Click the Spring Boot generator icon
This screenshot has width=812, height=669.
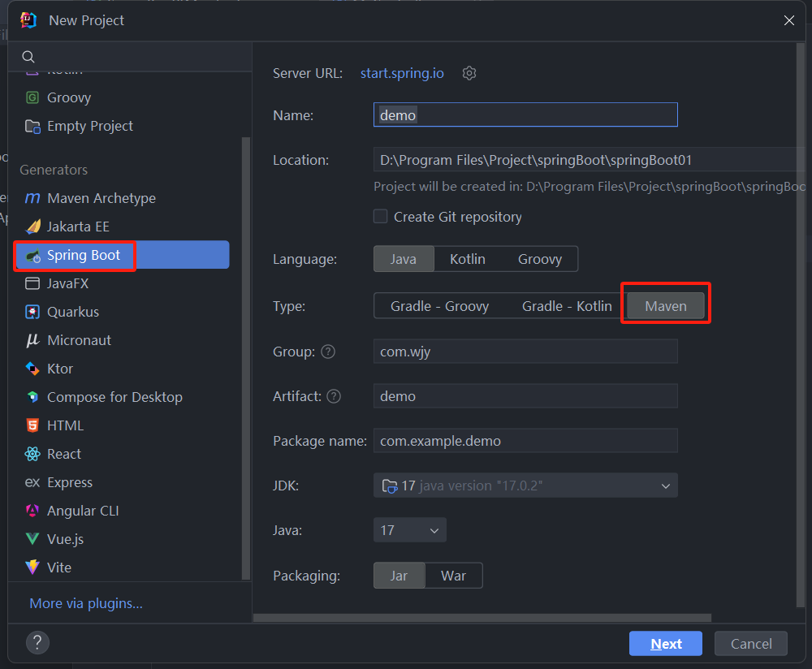(x=33, y=255)
